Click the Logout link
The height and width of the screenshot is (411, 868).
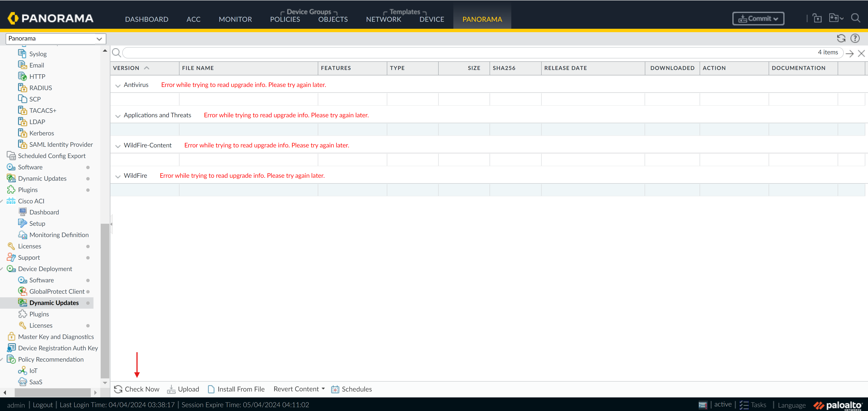click(x=43, y=405)
